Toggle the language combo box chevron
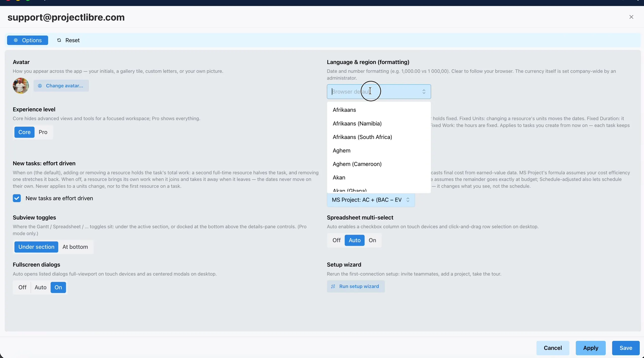The width and height of the screenshot is (644, 358). [x=424, y=92]
